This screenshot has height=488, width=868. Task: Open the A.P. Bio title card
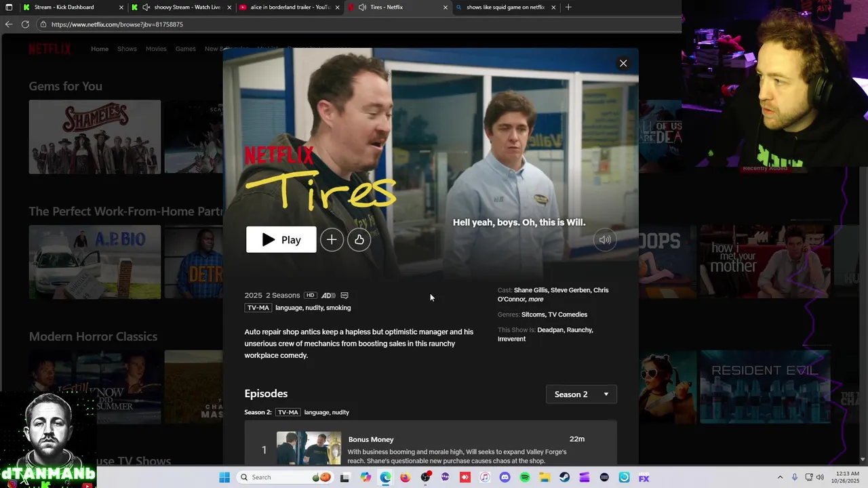(95, 262)
